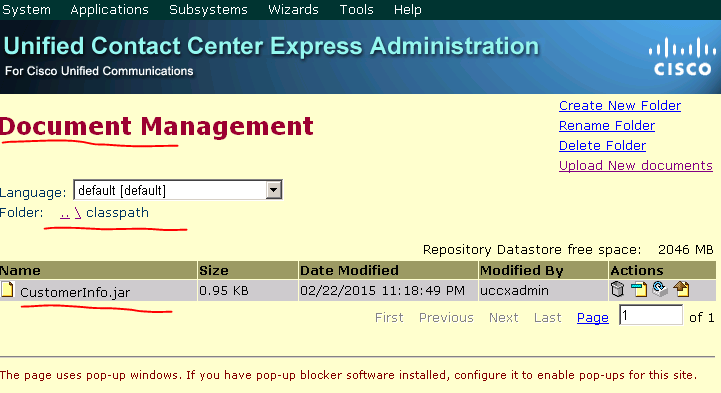The image size is (721, 393).
Task: Open the Applications menu
Action: [x=109, y=10]
